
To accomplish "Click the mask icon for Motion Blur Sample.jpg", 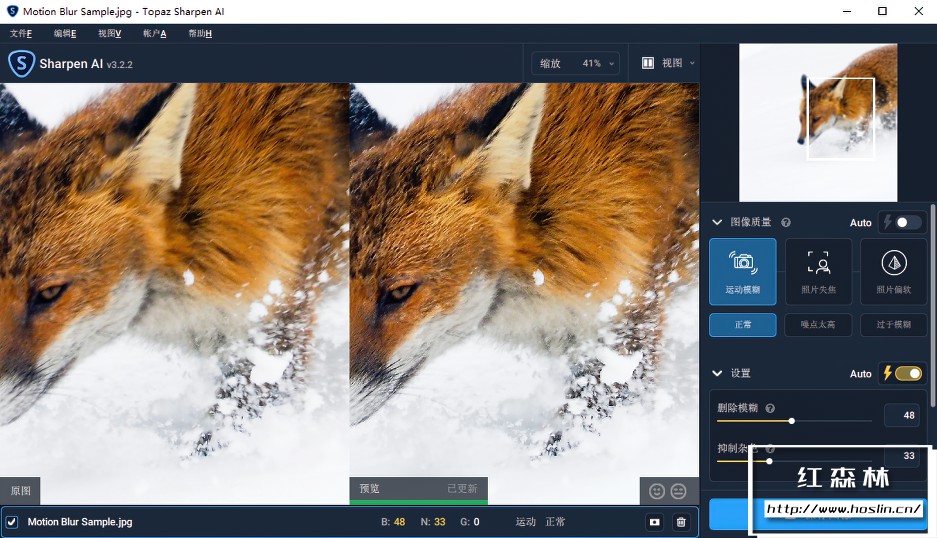I will tap(654, 522).
